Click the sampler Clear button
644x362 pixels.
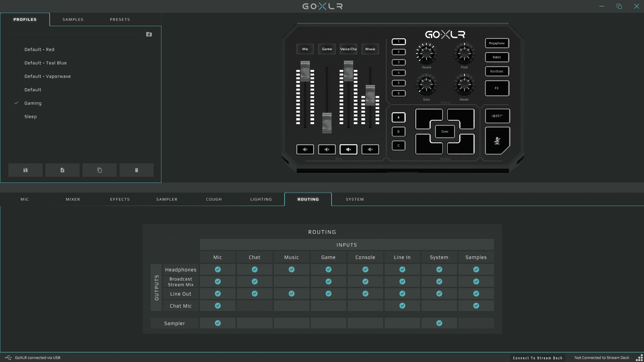[x=445, y=132]
